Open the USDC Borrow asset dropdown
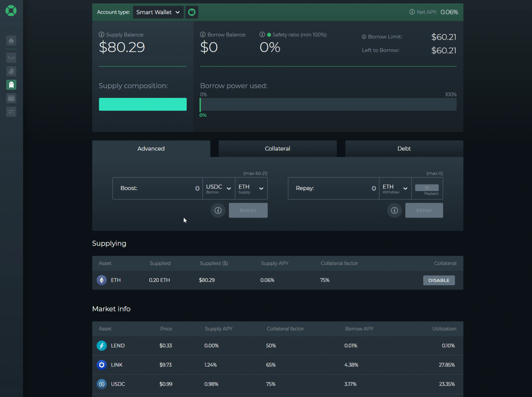This screenshot has height=397, width=532. pyautogui.click(x=219, y=189)
